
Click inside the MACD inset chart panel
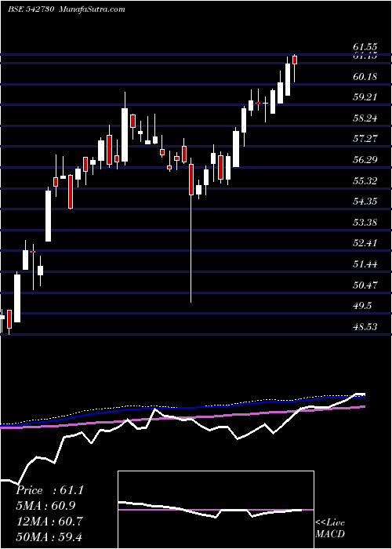tap(216, 510)
